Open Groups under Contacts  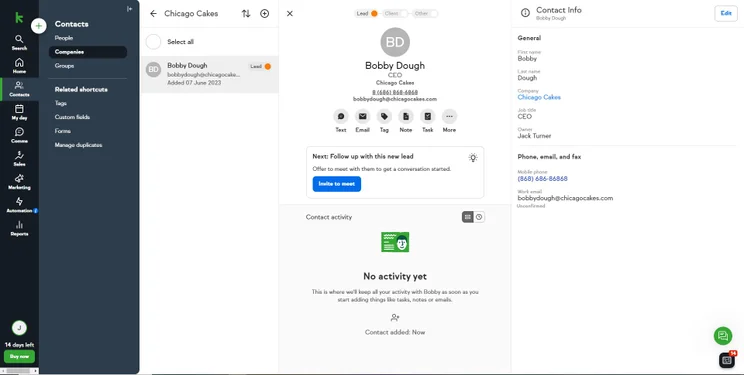tap(64, 66)
